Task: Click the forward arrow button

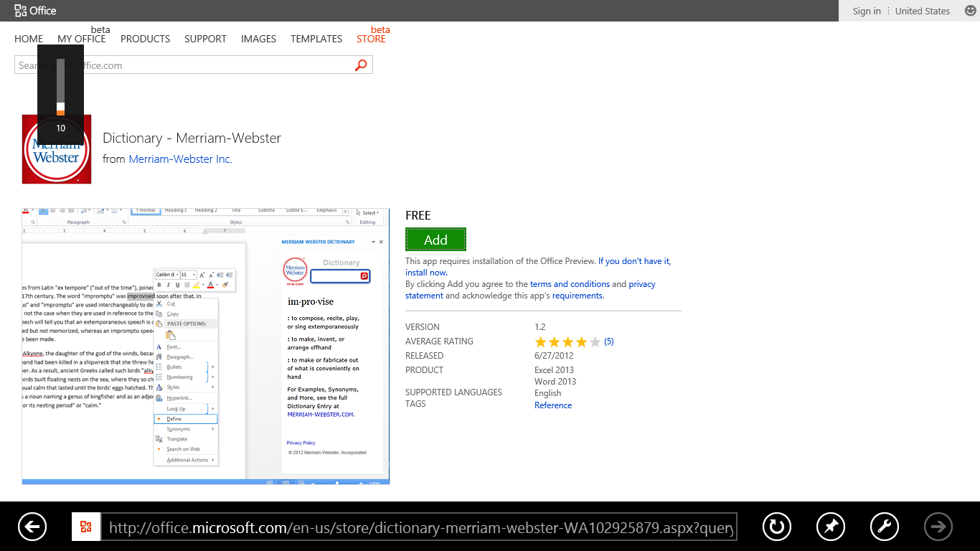Action: pyautogui.click(x=938, y=527)
